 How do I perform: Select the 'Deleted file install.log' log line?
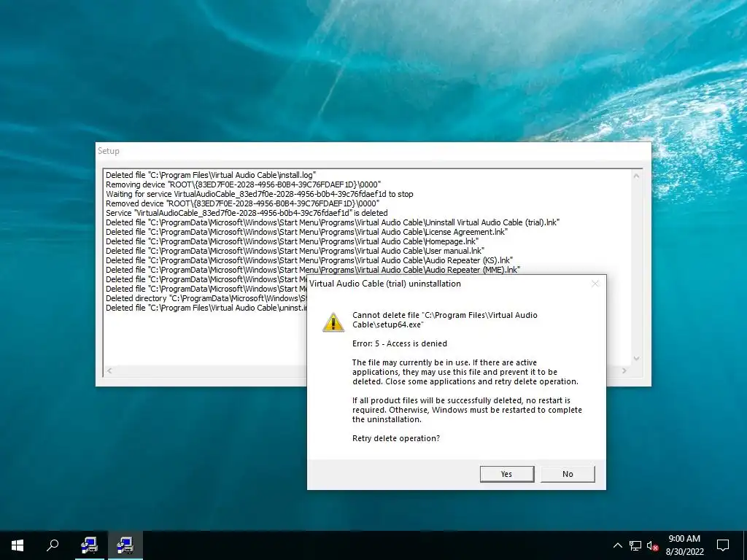(211, 175)
